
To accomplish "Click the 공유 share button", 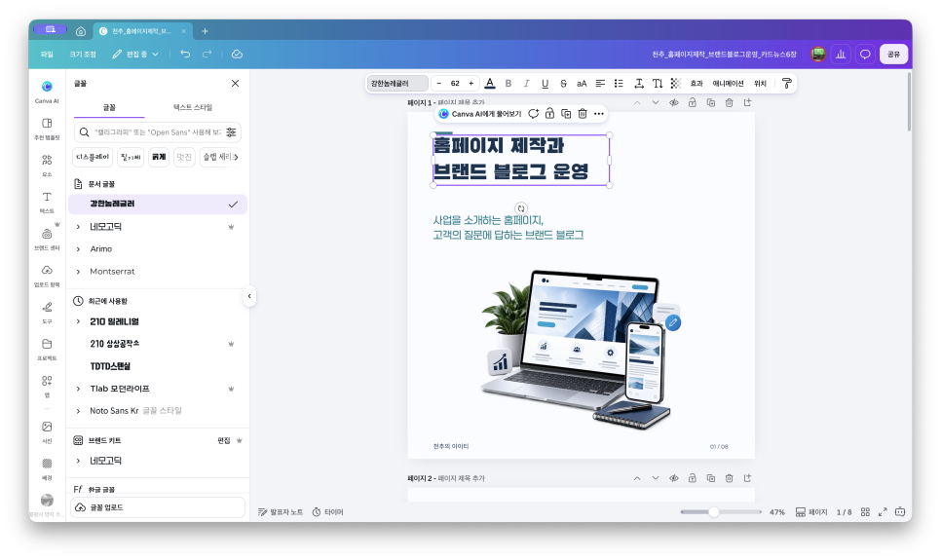I will (893, 54).
